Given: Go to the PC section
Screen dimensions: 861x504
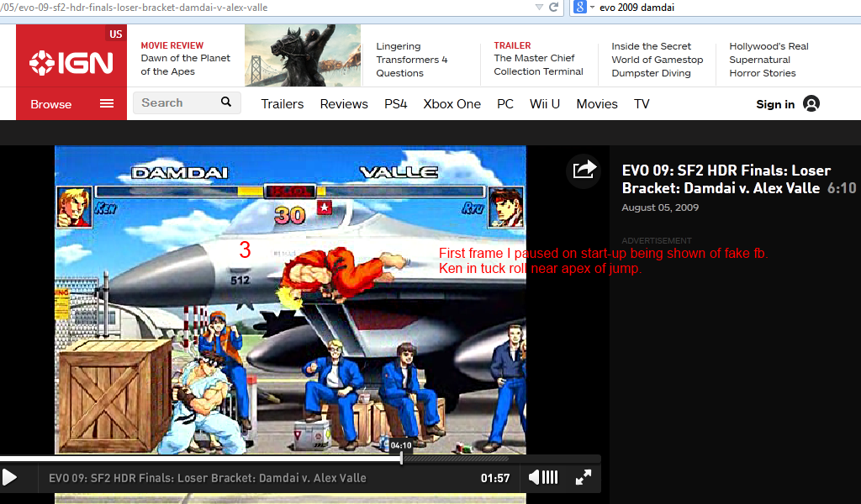Looking at the screenshot, I should (505, 104).
